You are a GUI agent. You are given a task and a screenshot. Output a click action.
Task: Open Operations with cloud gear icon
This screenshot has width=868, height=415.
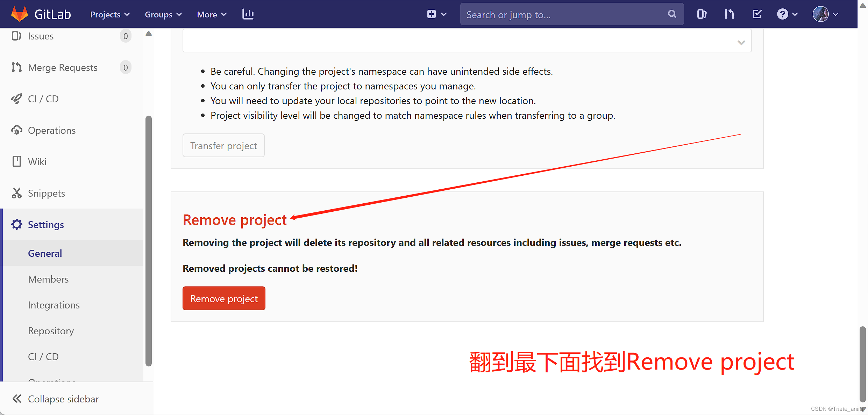(x=51, y=130)
